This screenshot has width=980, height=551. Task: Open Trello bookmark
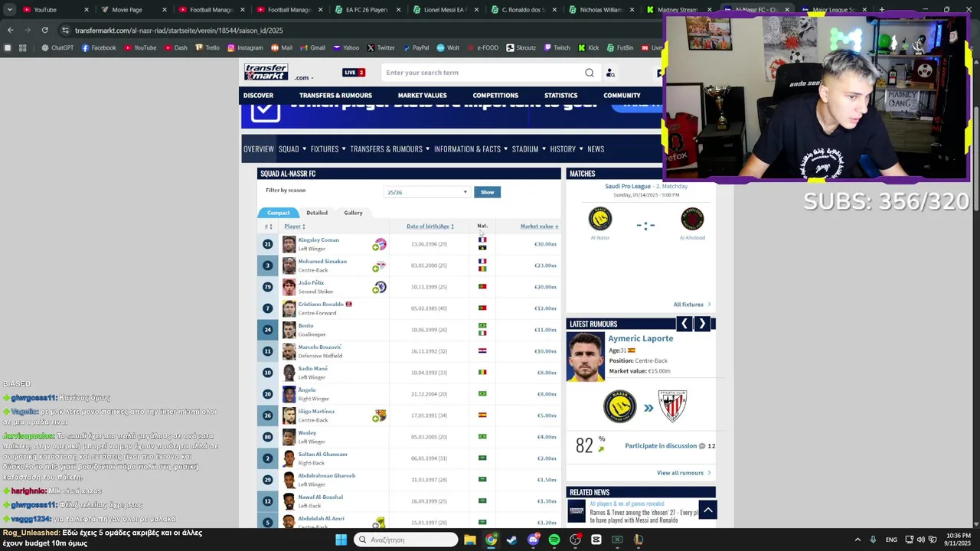pos(207,47)
